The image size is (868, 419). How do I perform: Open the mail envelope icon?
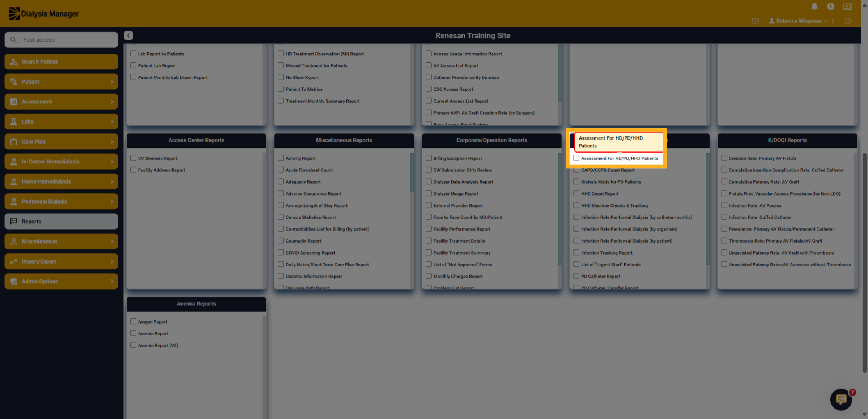coord(755,21)
